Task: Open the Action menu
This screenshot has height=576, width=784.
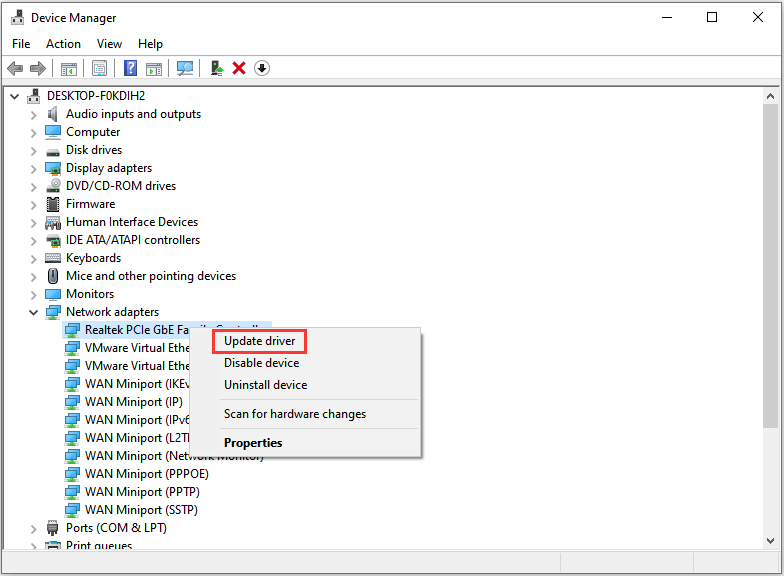Action: point(64,44)
